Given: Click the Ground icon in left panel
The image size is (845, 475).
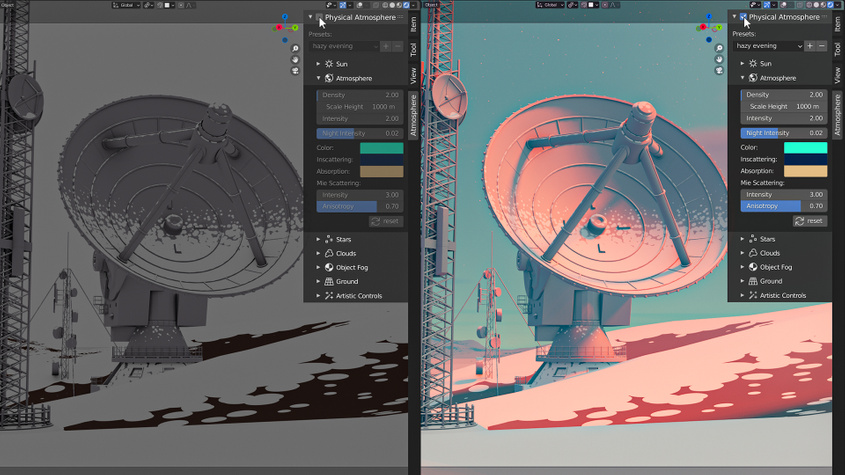Looking at the screenshot, I should coord(329,281).
